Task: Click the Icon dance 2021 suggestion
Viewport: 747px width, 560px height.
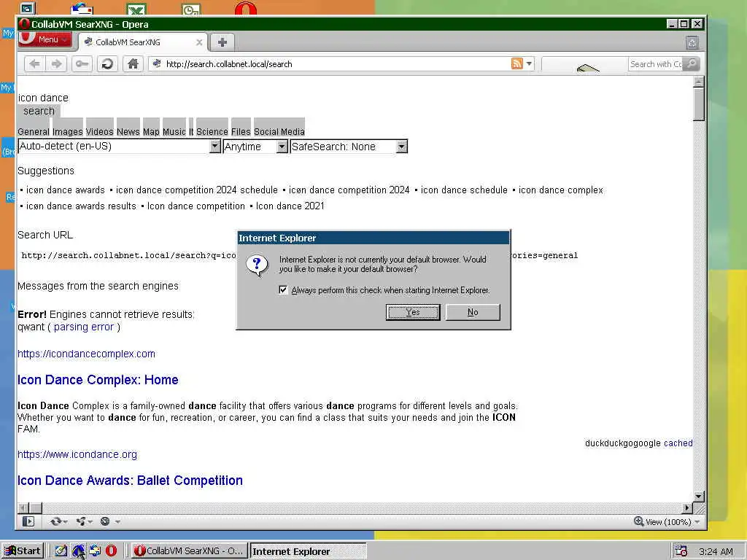Action: (290, 206)
